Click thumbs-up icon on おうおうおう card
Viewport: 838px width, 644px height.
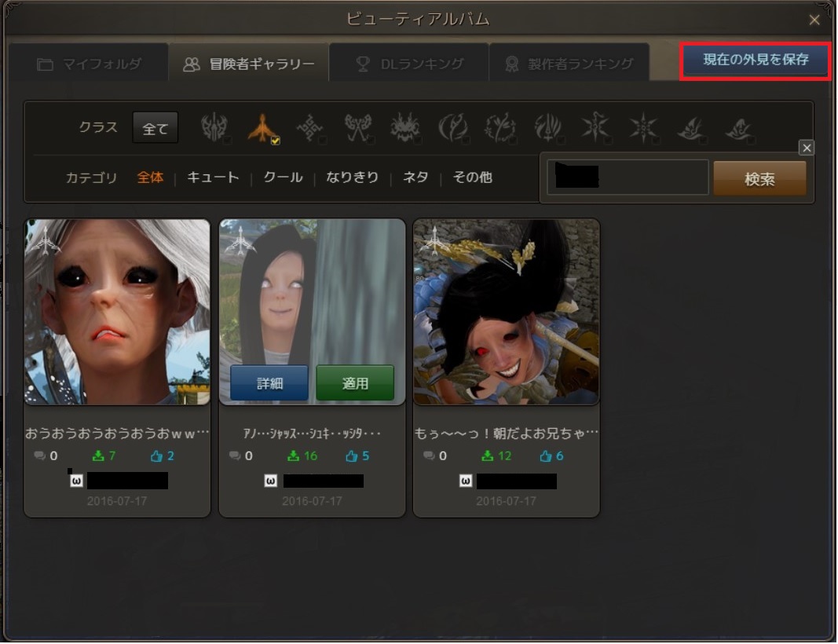pos(156,456)
